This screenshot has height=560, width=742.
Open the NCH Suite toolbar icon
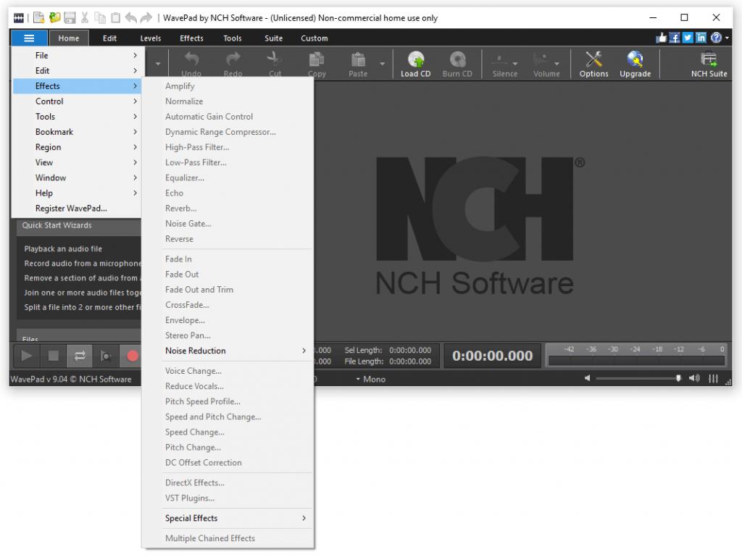click(x=709, y=64)
